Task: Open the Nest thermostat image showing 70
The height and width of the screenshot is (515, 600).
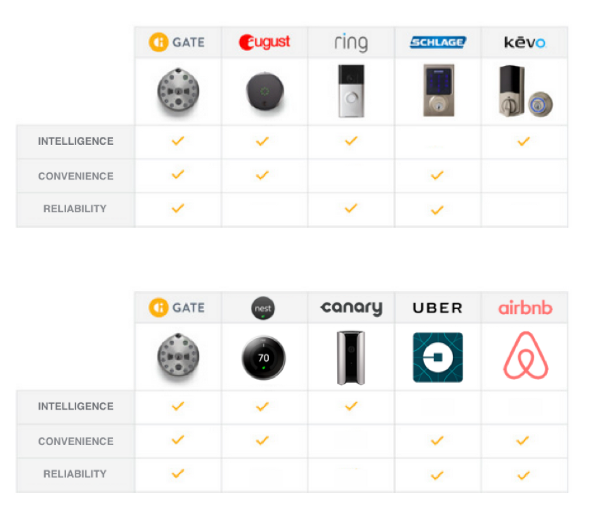Action: pyautogui.click(x=262, y=358)
